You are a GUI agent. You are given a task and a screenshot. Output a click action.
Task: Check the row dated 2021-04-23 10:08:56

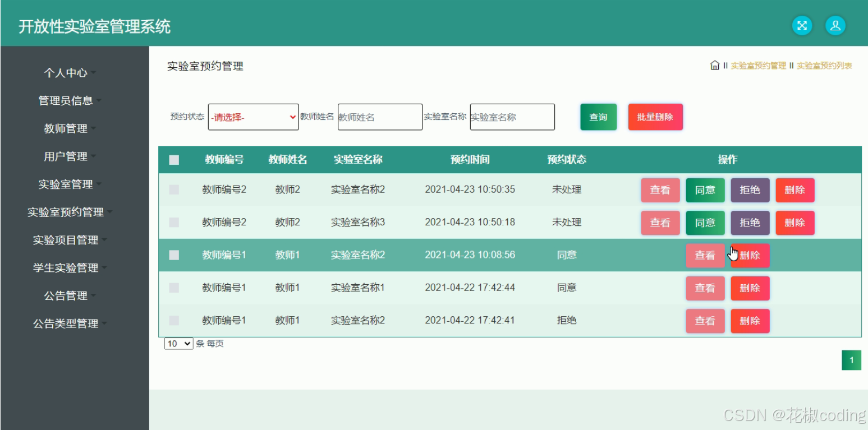(x=174, y=255)
